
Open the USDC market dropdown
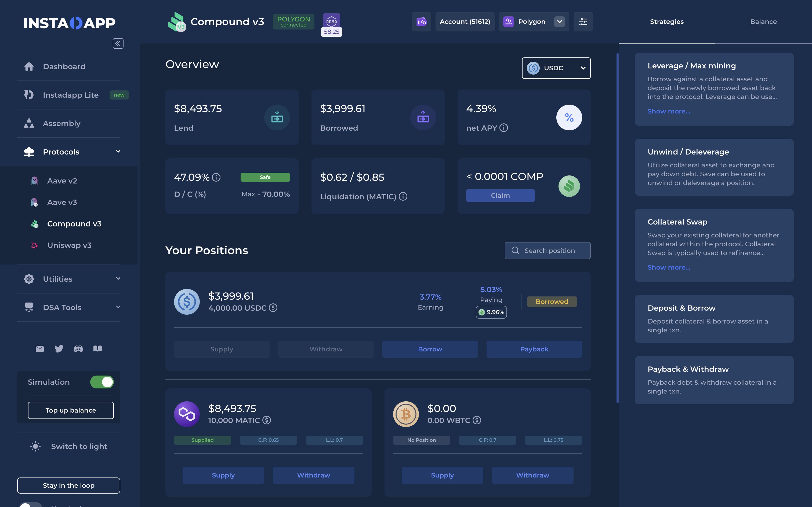(556, 68)
